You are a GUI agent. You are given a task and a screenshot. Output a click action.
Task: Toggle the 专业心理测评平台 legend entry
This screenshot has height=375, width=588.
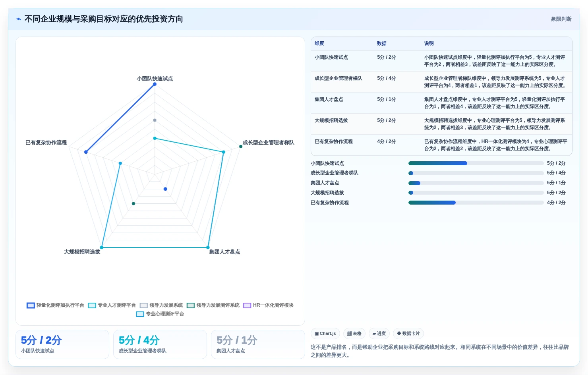pyautogui.click(x=160, y=314)
